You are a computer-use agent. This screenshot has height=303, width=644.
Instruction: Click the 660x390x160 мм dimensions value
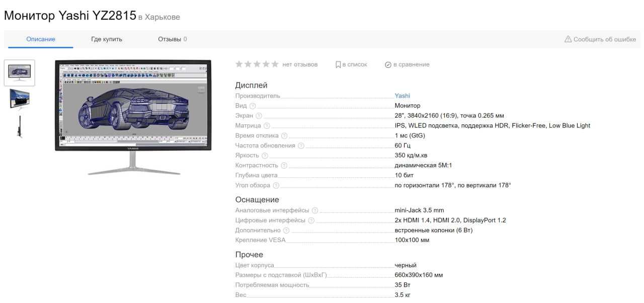[419, 275]
